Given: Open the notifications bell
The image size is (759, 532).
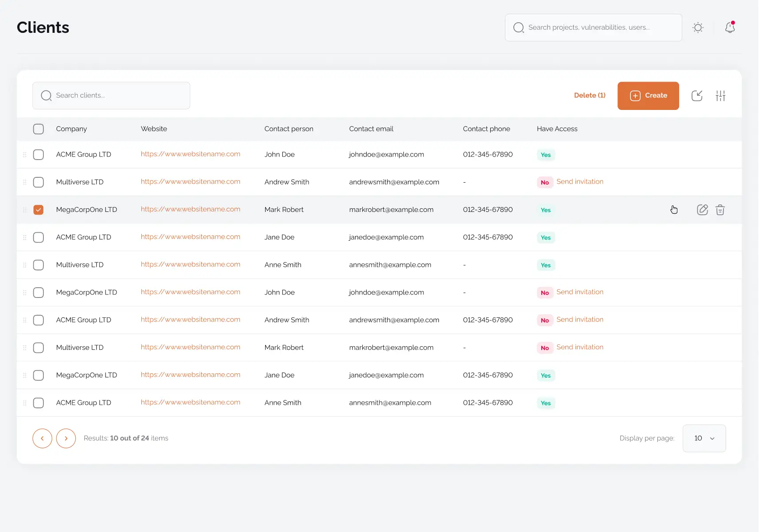Looking at the screenshot, I should tap(730, 27).
